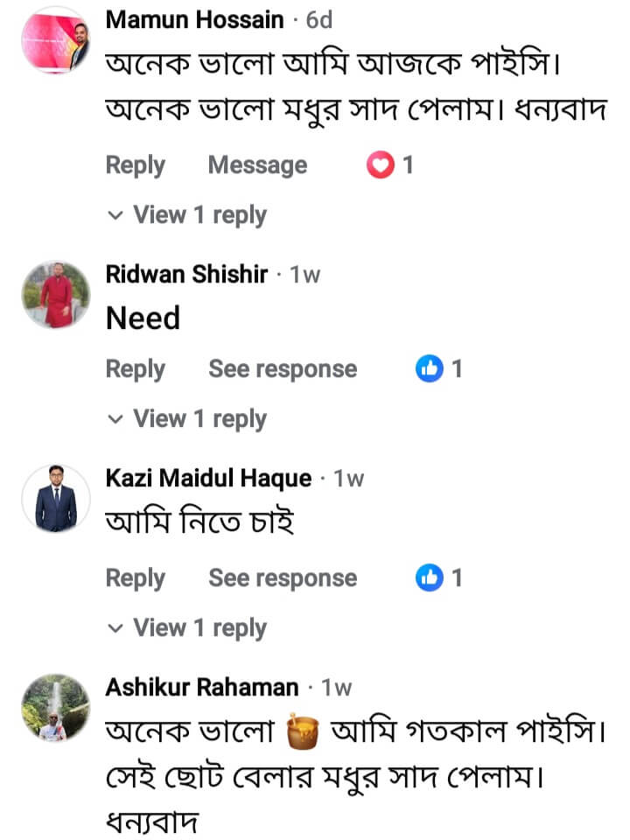Open Ridwan Shishir's profile picture

[x=55, y=294]
